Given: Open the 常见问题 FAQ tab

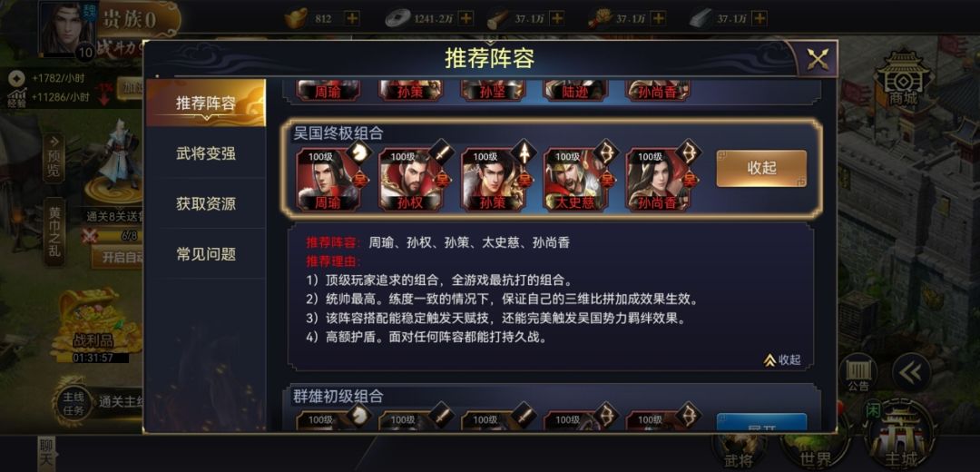Looking at the screenshot, I should point(206,254).
